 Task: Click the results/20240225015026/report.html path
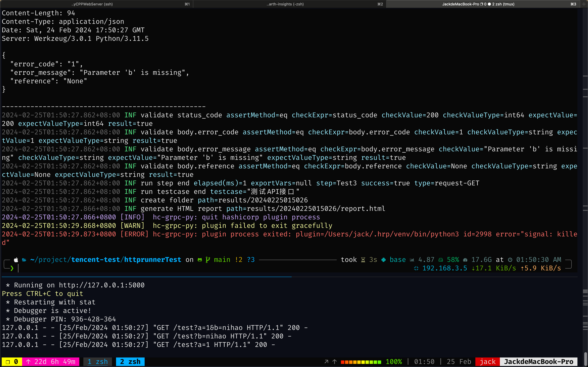pyautogui.click(x=316, y=208)
